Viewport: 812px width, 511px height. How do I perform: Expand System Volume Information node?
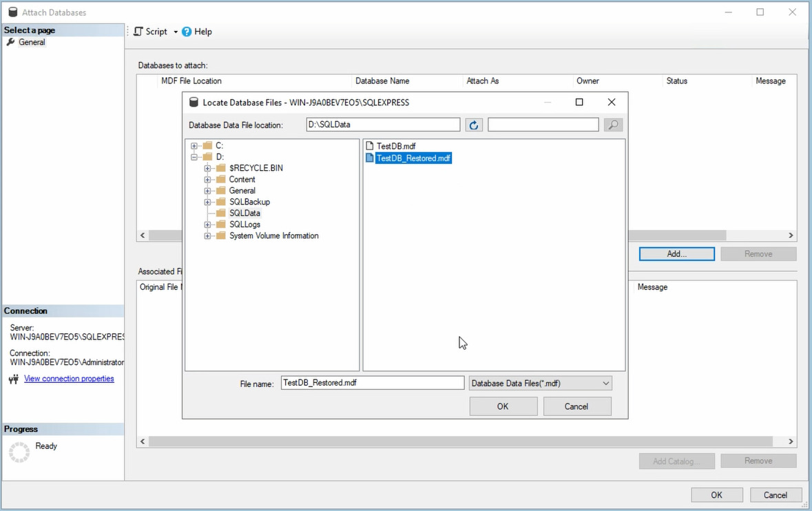(208, 236)
